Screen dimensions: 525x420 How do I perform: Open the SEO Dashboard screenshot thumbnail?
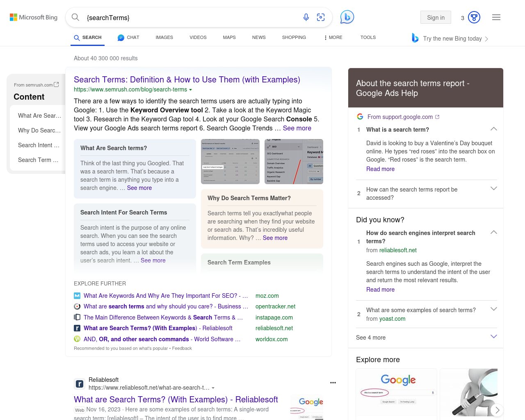[294, 162]
